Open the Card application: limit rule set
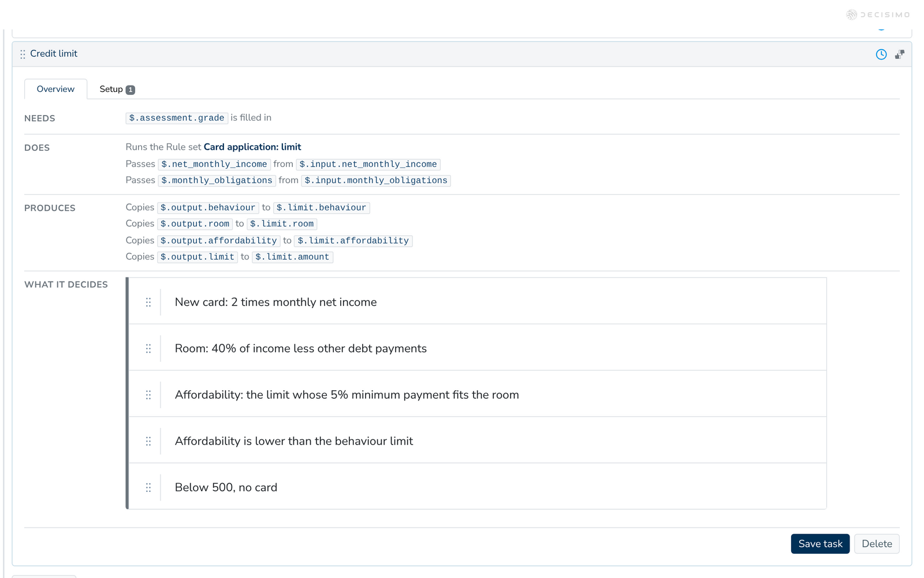 [x=252, y=147]
